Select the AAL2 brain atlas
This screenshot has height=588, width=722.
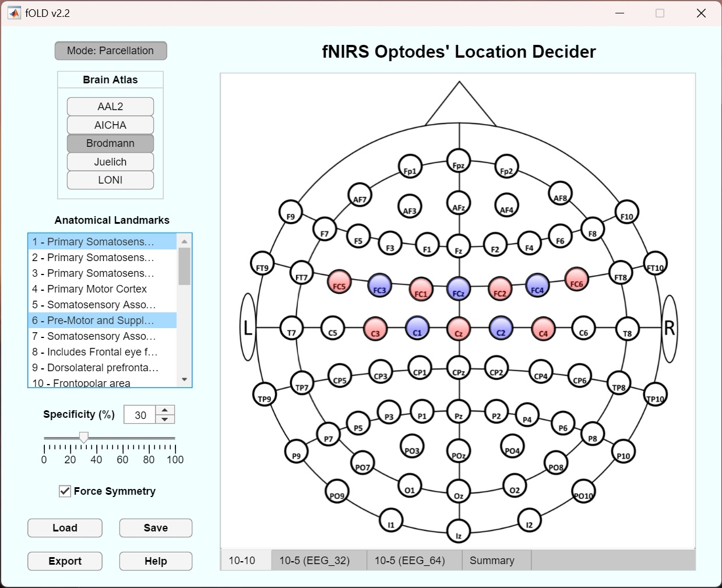(x=110, y=107)
